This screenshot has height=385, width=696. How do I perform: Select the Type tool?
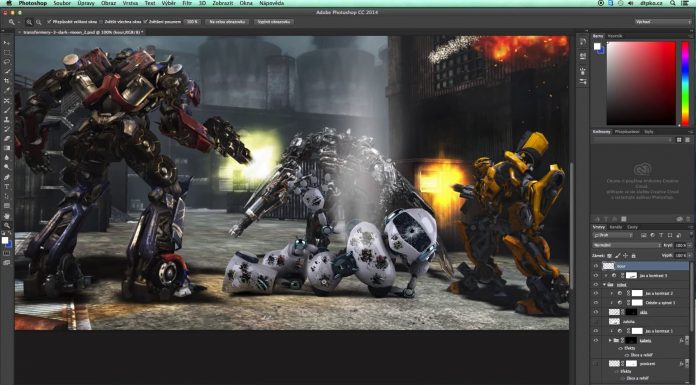[x=8, y=186]
